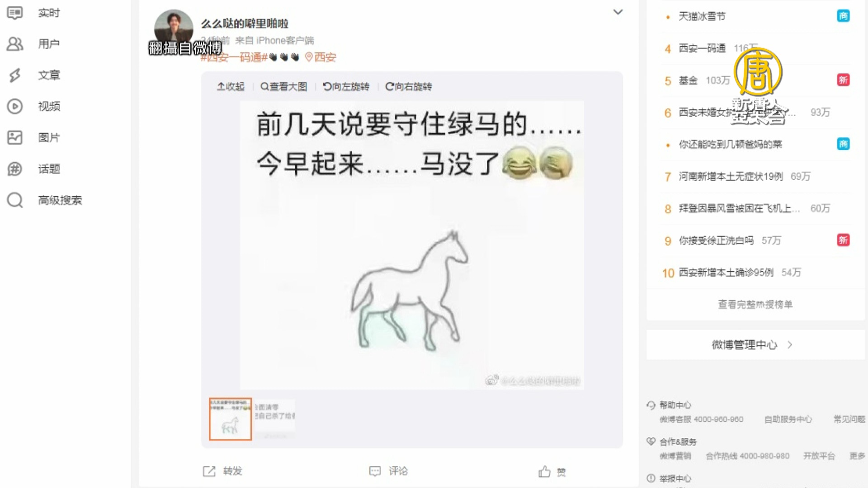The height and width of the screenshot is (488, 868).
Task: Rotate the image right with 向右旋转
Action: tap(408, 86)
